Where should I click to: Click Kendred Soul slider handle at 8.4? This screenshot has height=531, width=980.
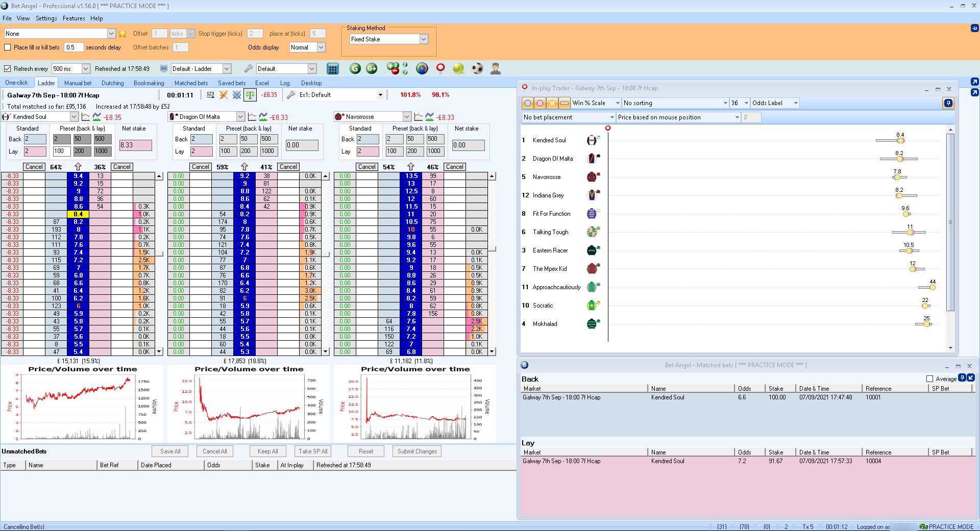pos(900,140)
